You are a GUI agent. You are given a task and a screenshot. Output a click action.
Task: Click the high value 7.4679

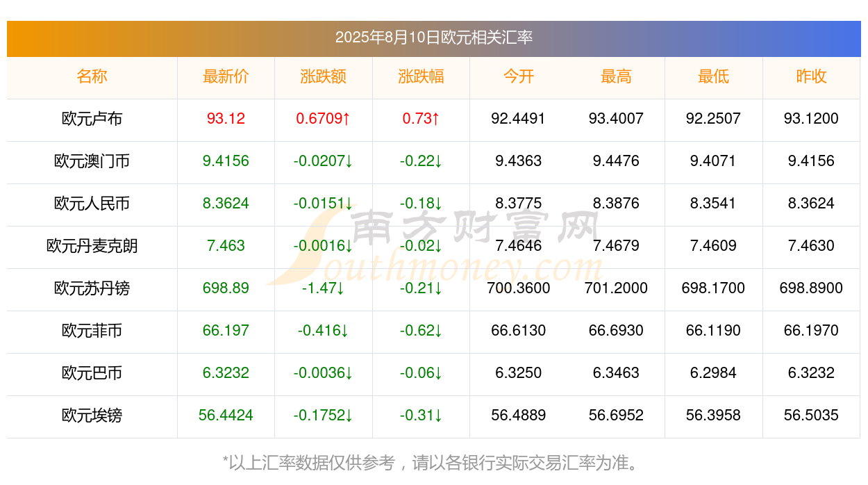coord(616,246)
